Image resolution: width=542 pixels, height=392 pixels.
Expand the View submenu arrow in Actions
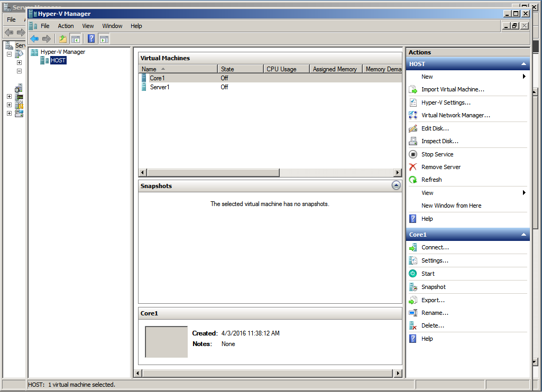(524, 193)
